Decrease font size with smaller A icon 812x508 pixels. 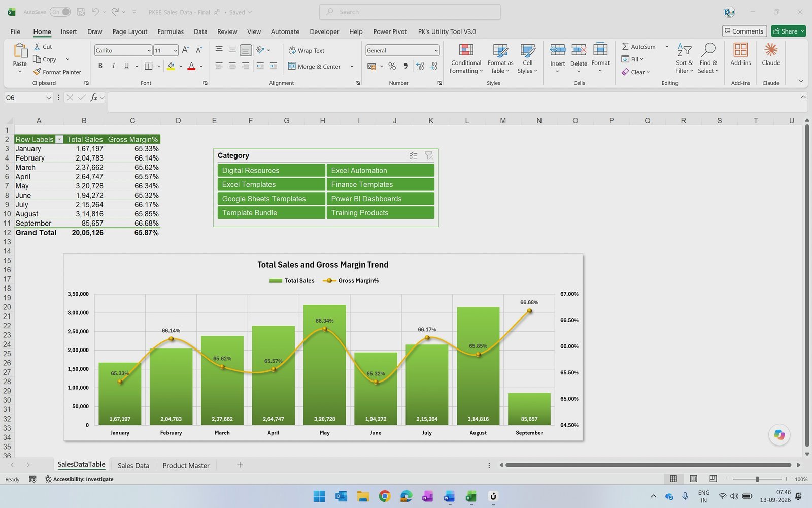198,50
